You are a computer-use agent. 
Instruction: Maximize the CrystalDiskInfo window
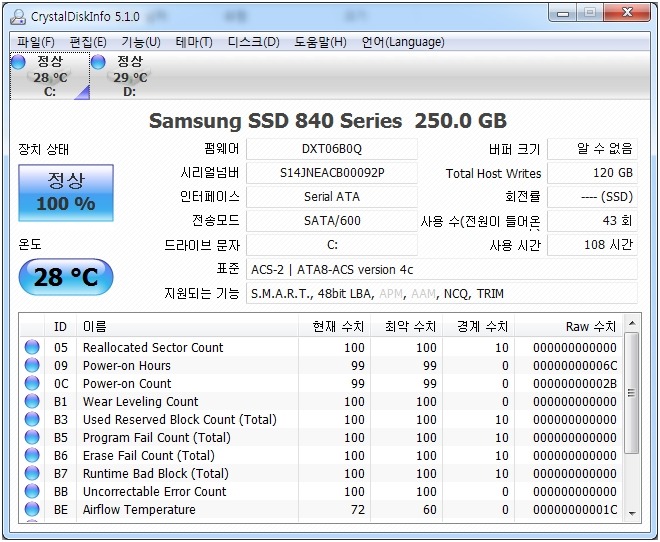tap(590, 13)
